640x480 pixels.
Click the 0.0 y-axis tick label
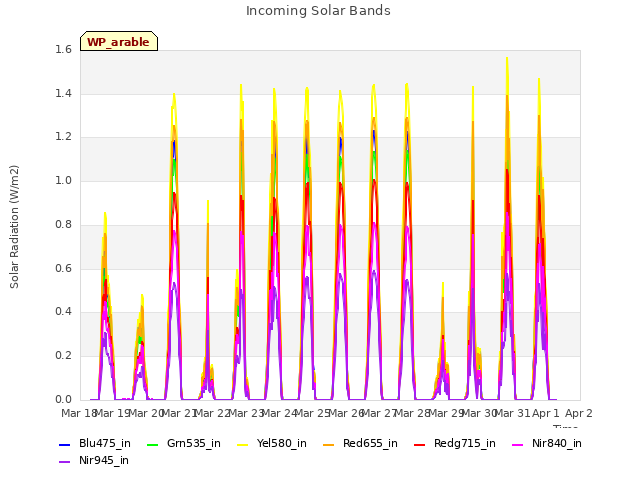coord(63,399)
